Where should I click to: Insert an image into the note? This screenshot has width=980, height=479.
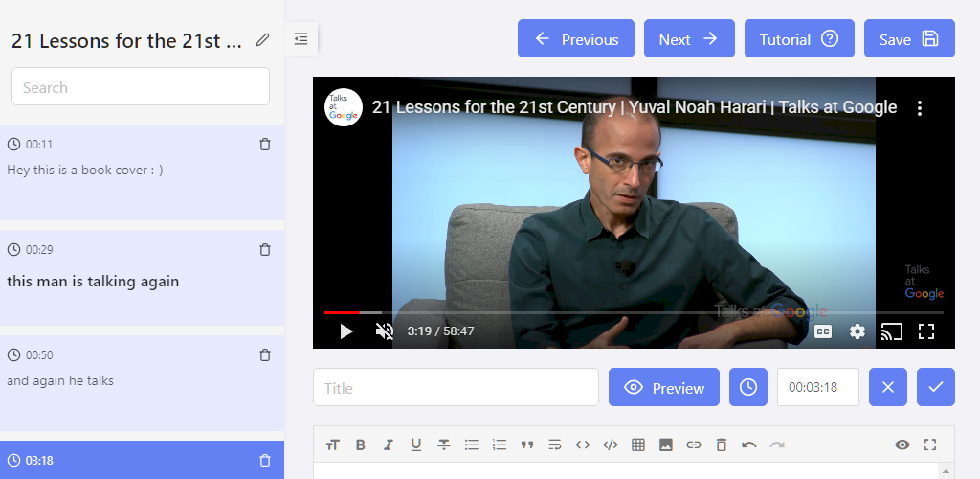(x=666, y=445)
